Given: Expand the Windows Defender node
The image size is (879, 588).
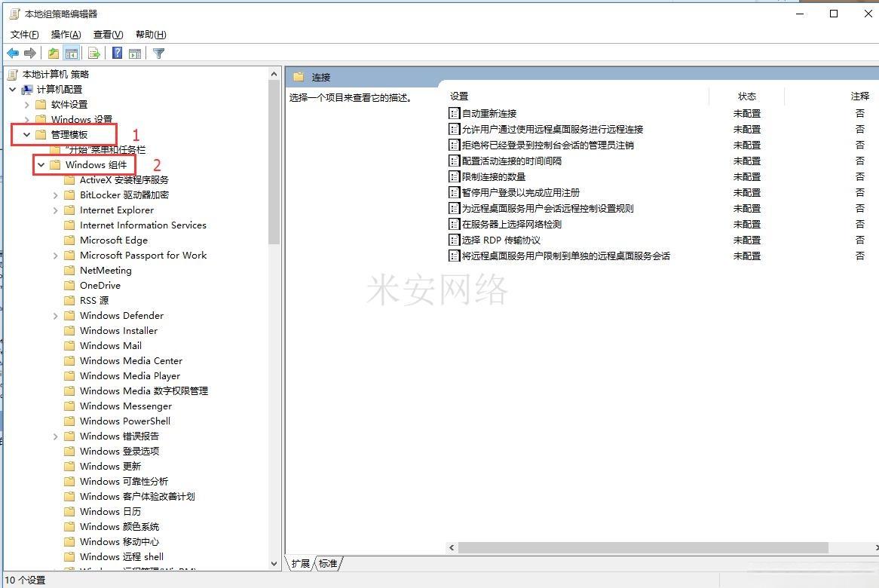Looking at the screenshot, I should (55, 316).
